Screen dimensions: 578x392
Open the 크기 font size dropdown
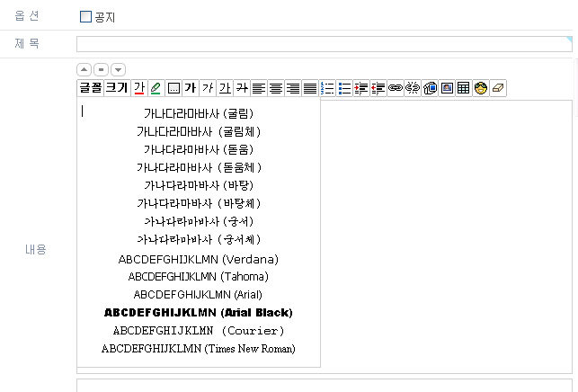[117, 88]
